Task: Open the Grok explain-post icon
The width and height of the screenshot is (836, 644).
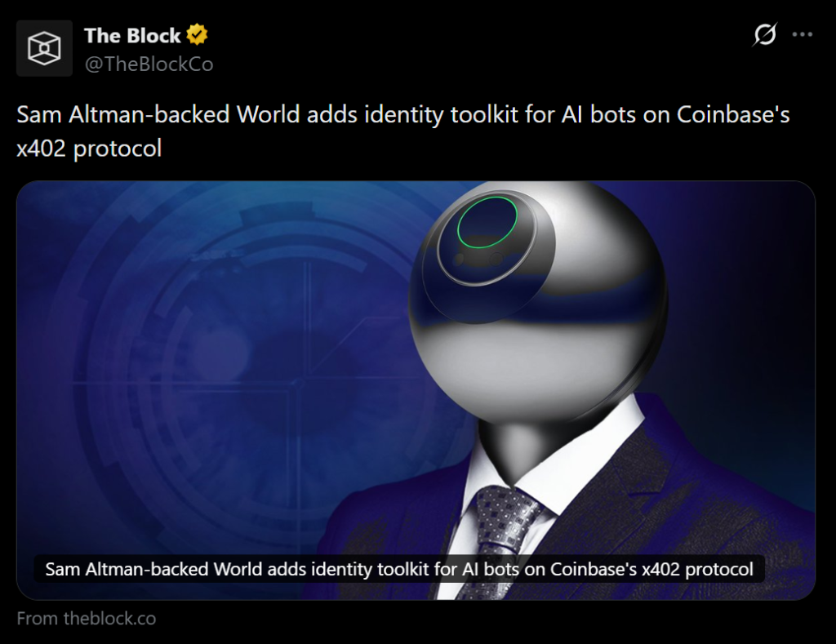Action: [765, 34]
